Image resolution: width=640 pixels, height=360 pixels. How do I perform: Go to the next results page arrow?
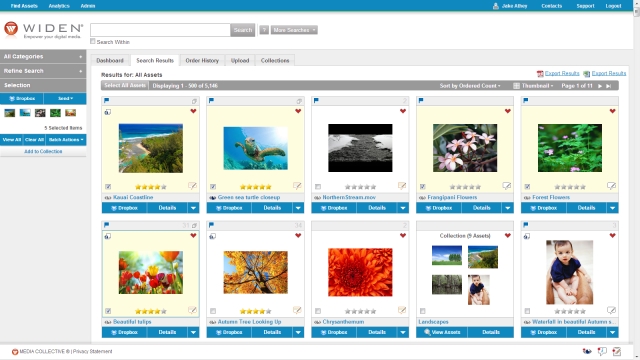pos(600,86)
